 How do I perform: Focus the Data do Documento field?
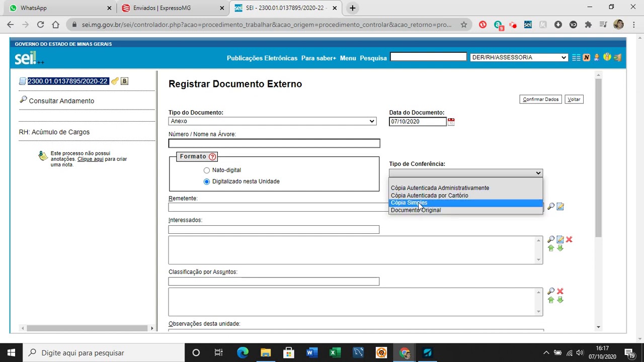click(x=418, y=122)
